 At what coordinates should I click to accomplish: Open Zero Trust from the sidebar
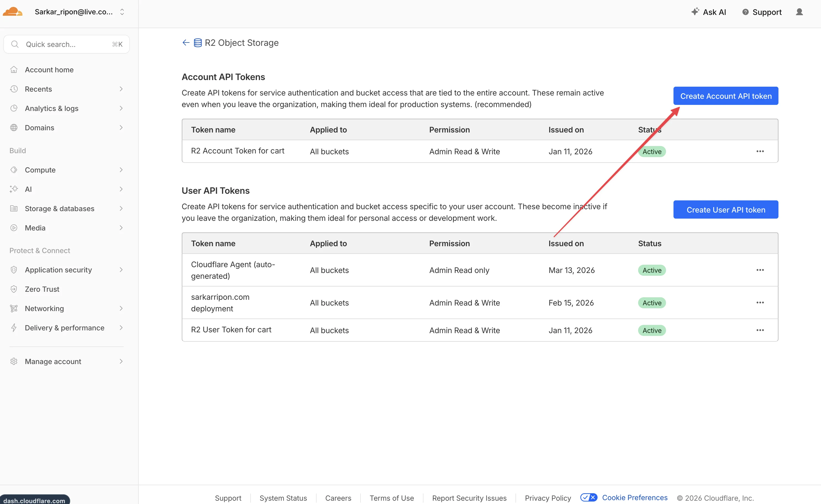pos(42,289)
